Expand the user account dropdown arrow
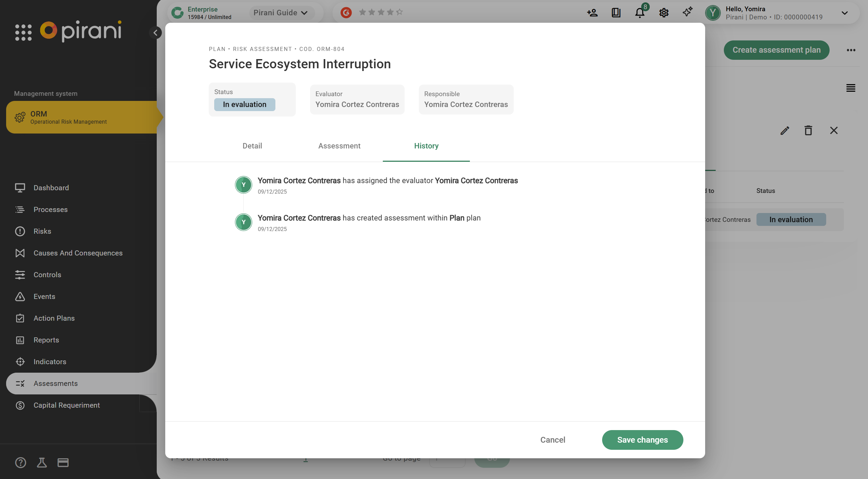The height and width of the screenshot is (479, 868). tap(845, 13)
